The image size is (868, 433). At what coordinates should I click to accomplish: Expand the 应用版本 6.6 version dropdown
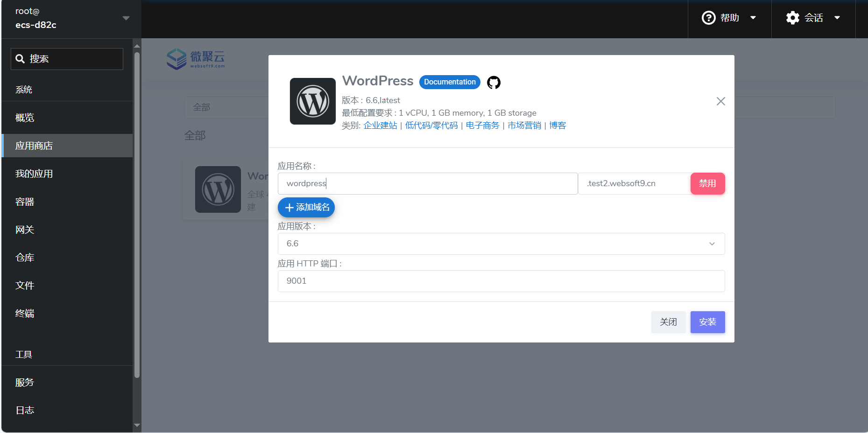pyautogui.click(x=501, y=244)
